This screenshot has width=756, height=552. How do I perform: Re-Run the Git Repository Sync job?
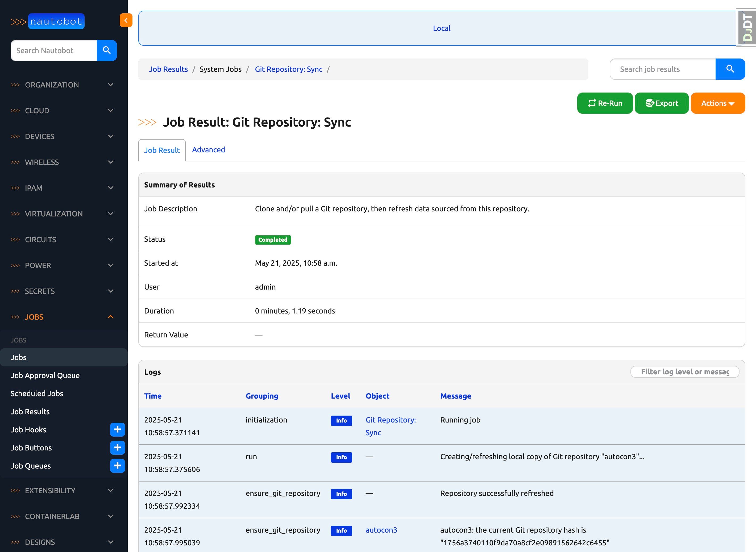click(x=605, y=103)
